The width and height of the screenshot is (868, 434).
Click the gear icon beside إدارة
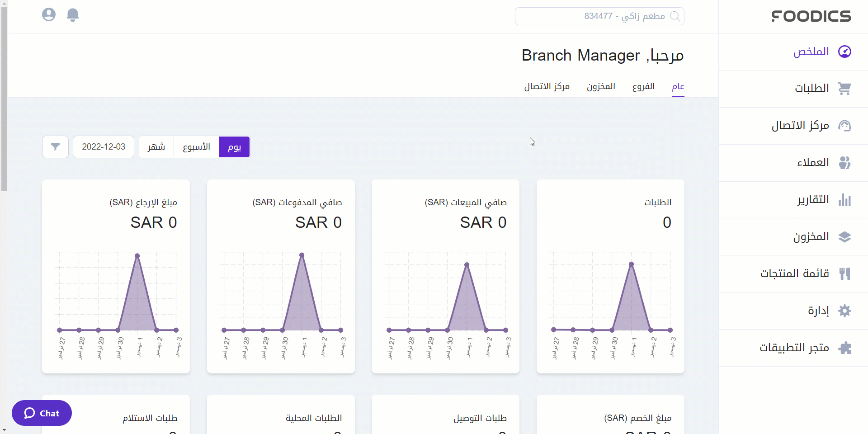coord(844,311)
